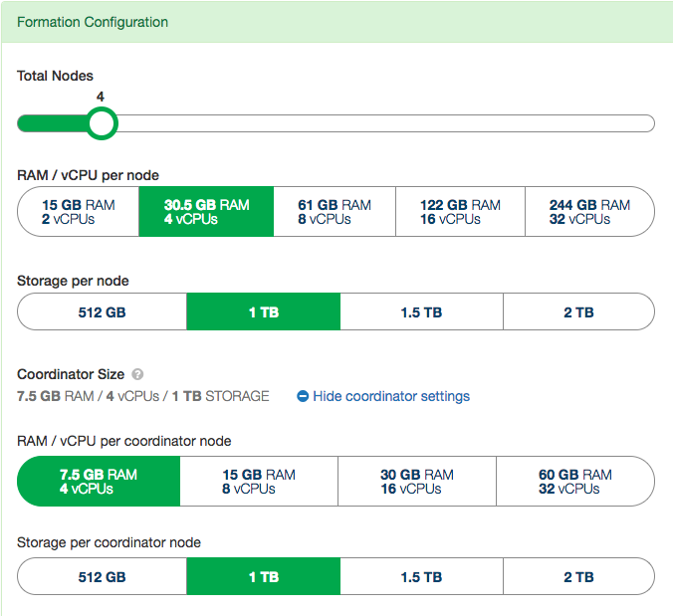Screen dimensions: 673x616
Task: Choose 61 GB RAM 8 vCPUs per node
Action: coord(335,212)
